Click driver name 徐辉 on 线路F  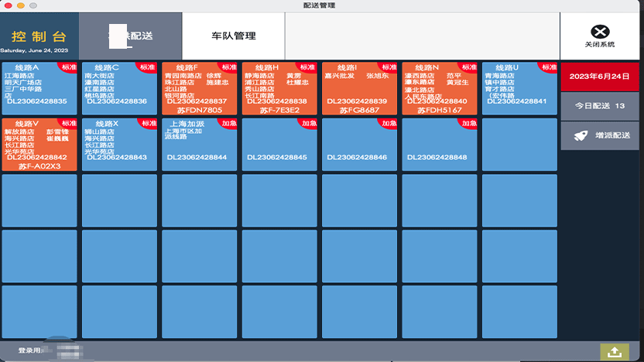[214, 76]
